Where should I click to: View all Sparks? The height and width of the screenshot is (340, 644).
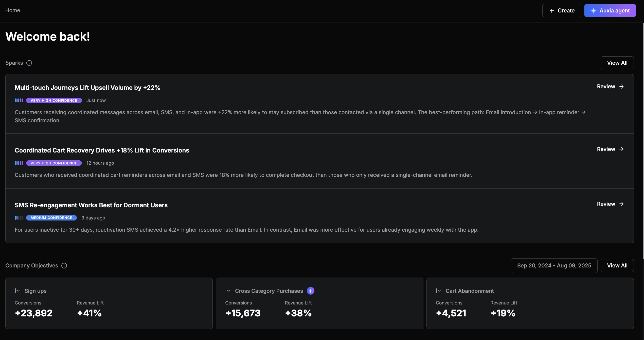[x=617, y=63]
